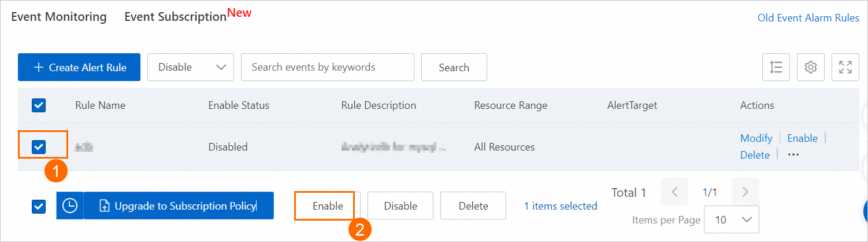
Task: Click the Create Alert Rule button
Action: point(80,67)
